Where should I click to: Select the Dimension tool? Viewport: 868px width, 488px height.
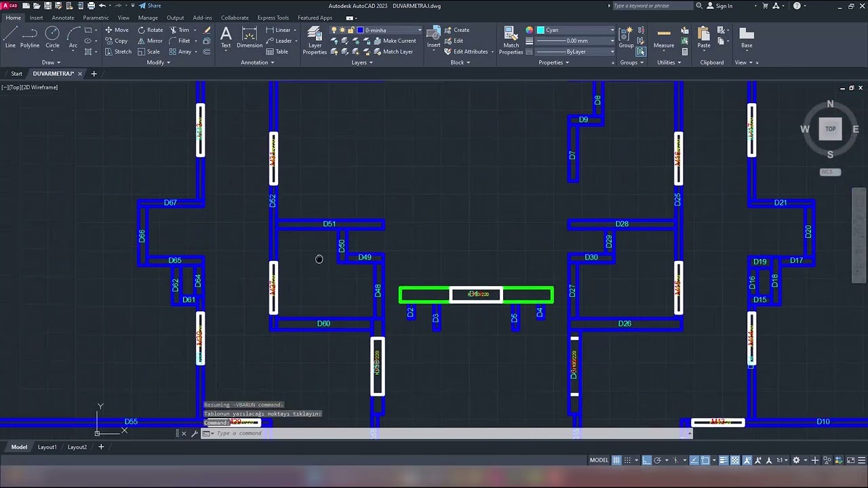click(250, 37)
